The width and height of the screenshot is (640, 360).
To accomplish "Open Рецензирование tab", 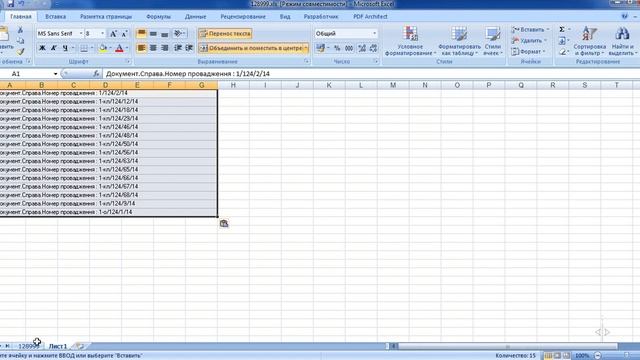I will tap(243, 17).
